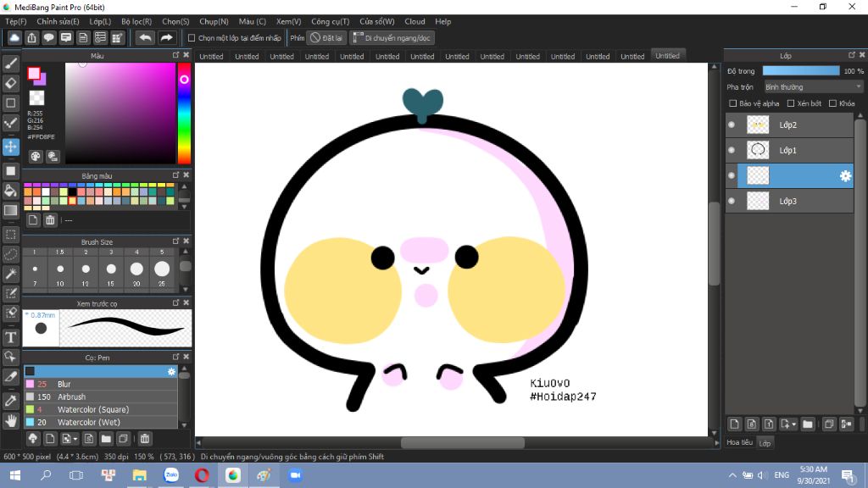The height and width of the screenshot is (488, 868).
Task: Click the 'Đặt lại' reset button
Action: pyautogui.click(x=327, y=38)
